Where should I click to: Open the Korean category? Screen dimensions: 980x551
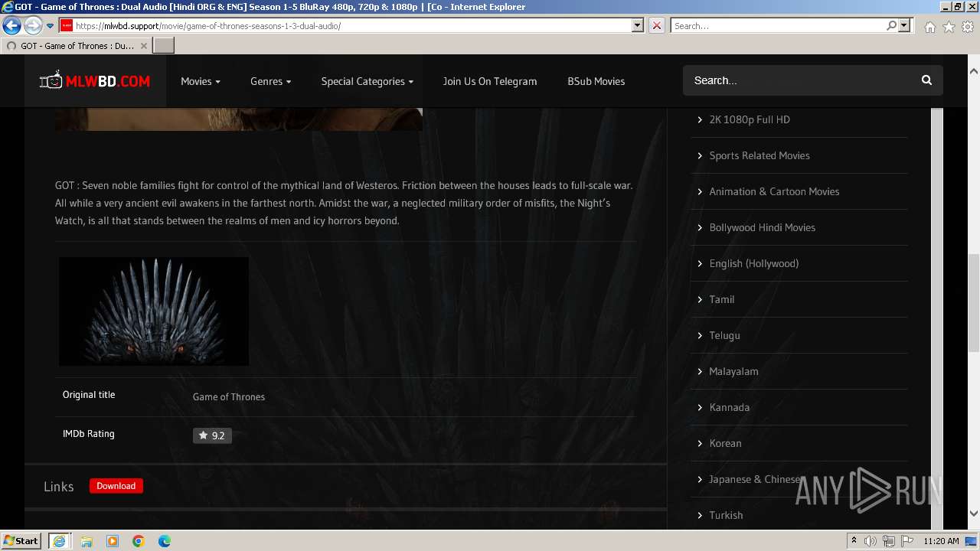pos(725,443)
